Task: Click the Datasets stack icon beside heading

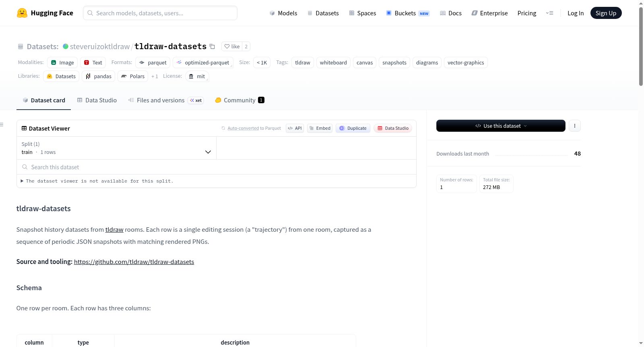Action: click(21, 46)
